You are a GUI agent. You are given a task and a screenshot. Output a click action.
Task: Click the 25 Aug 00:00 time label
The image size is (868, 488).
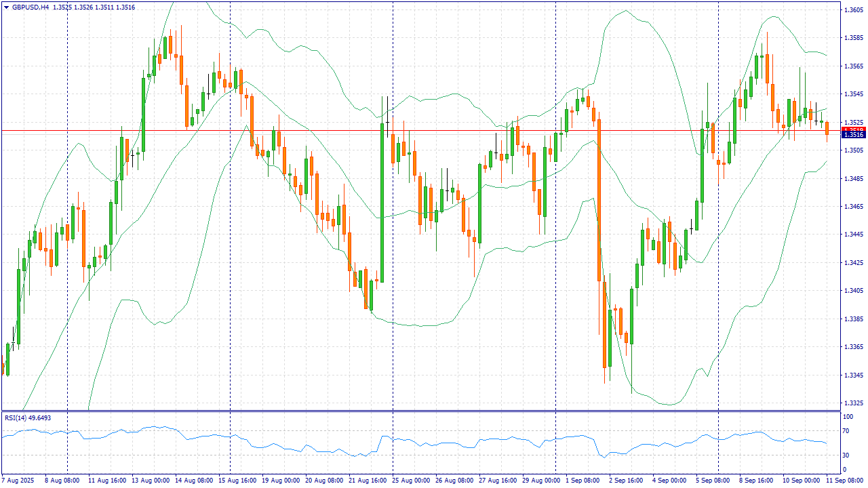click(412, 480)
